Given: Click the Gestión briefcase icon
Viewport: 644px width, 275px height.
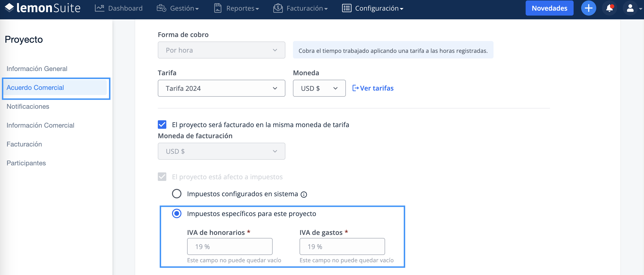Looking at the screenshot, I should (x=162, y=8).
